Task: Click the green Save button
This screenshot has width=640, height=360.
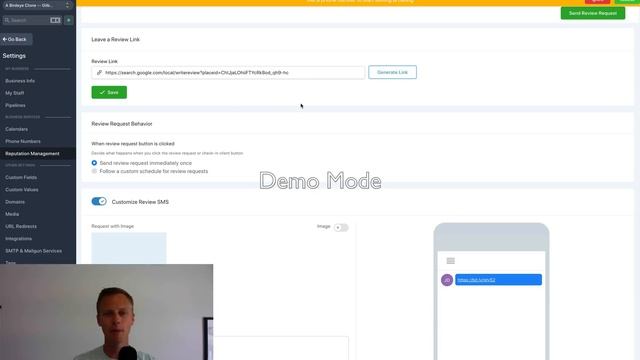Action: click(109, 92)
